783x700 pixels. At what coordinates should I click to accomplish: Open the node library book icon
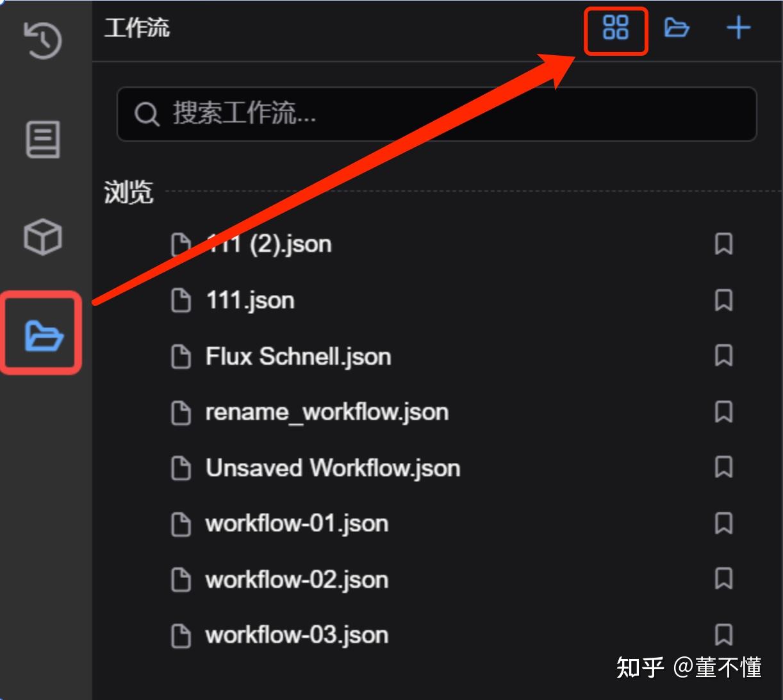[x=43, y=139]
